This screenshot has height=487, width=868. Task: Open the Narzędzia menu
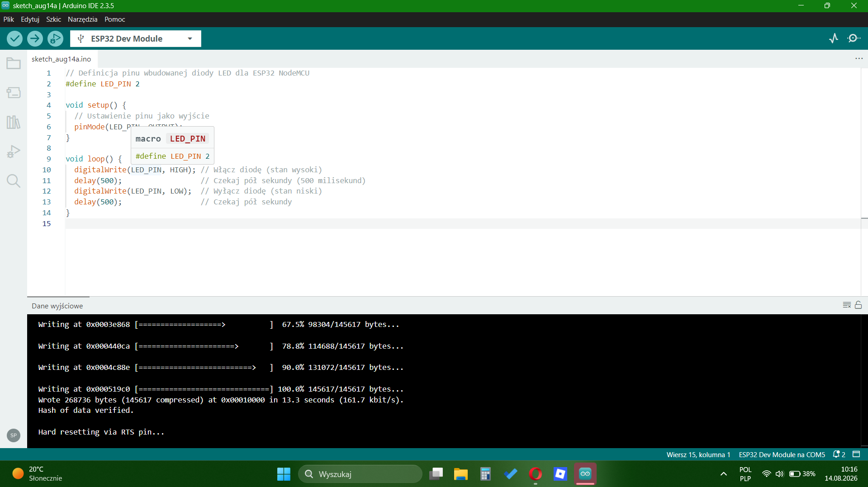pos(82,19)
